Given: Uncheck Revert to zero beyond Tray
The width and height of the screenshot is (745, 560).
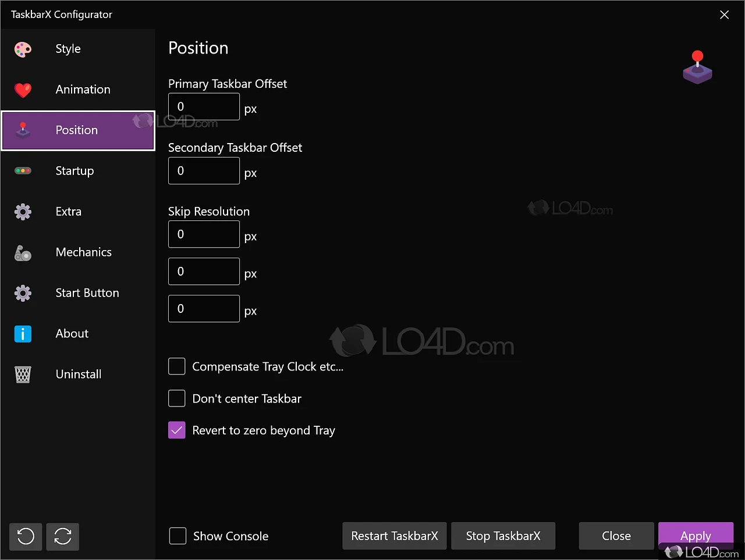Looking at the screenshot, I should click(x=177, y=430).
